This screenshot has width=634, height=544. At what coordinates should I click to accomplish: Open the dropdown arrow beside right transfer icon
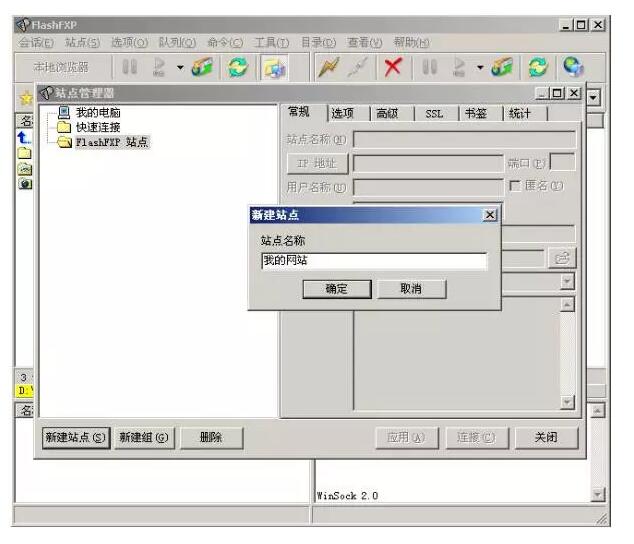tap(479, 68)
